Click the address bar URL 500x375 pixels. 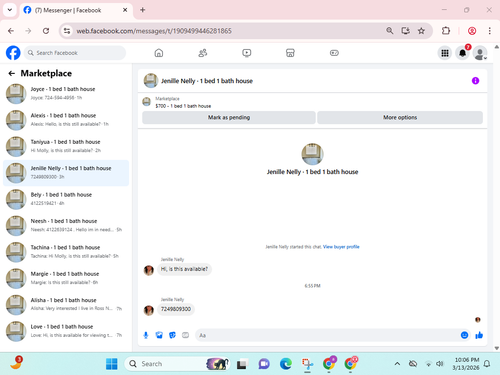pyautogui.click(x=154, y=31)
